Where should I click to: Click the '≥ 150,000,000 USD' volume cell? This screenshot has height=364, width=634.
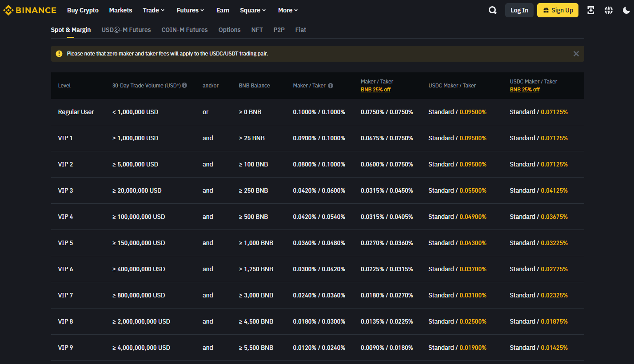(139, 243)
